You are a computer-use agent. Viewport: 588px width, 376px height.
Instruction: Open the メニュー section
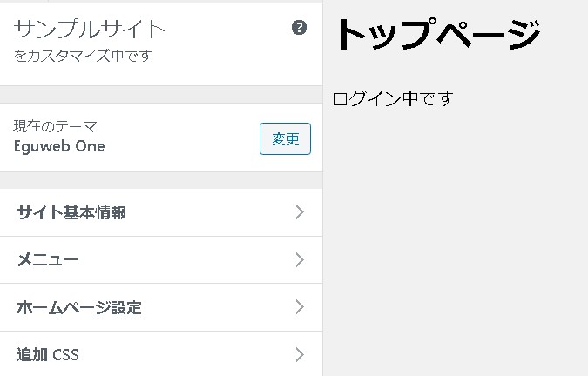[x=48, y=260]
